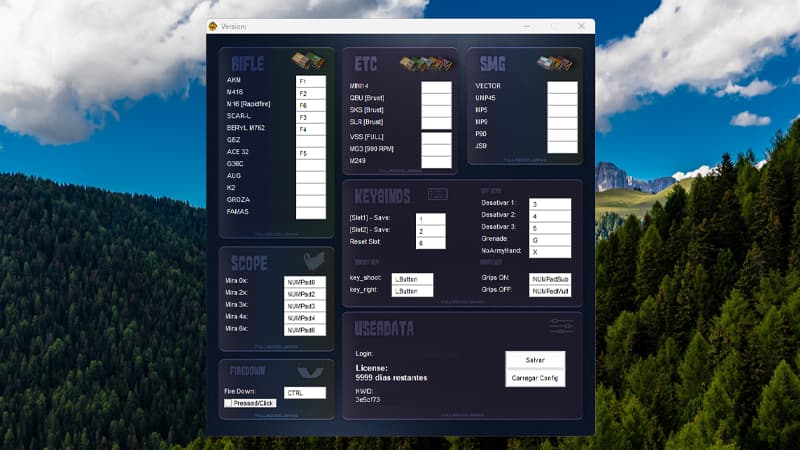Viewport: 800px width, 450px height.
Task: Click the glove icon in Scope panel
Action: coord(314,261)
